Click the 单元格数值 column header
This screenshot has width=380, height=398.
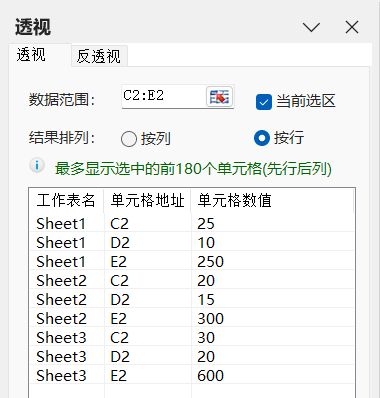[x=272, y=200]
